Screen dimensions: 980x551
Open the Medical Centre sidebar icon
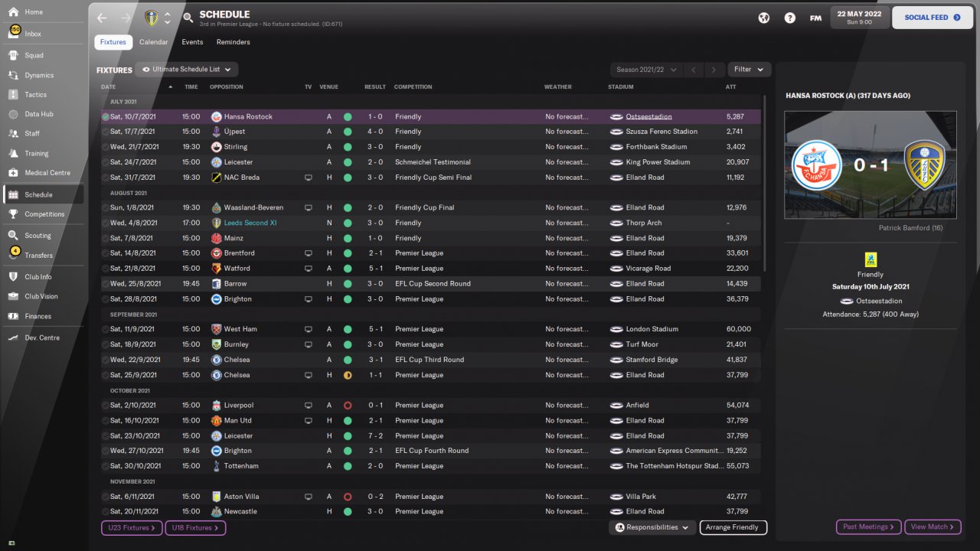coord(13,173)
